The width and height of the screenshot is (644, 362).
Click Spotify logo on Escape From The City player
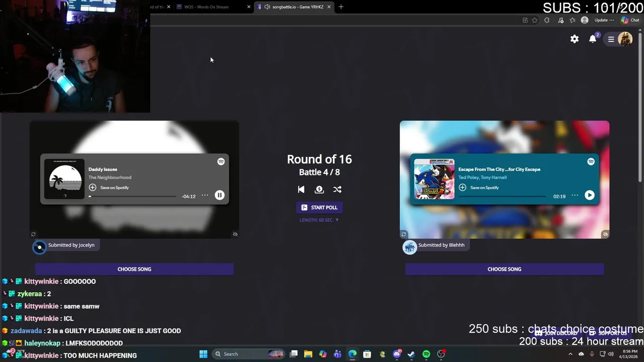point(591,161)
